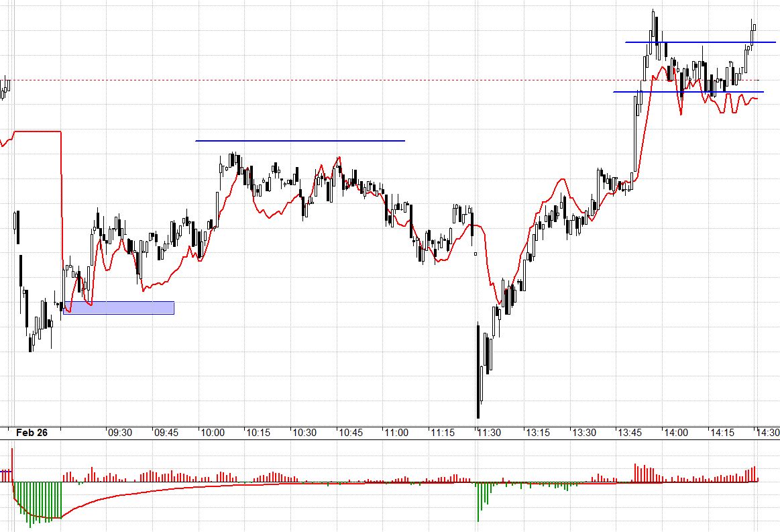Click the 11:15 time axis label

pyautogui.click(x=443, y=433)
